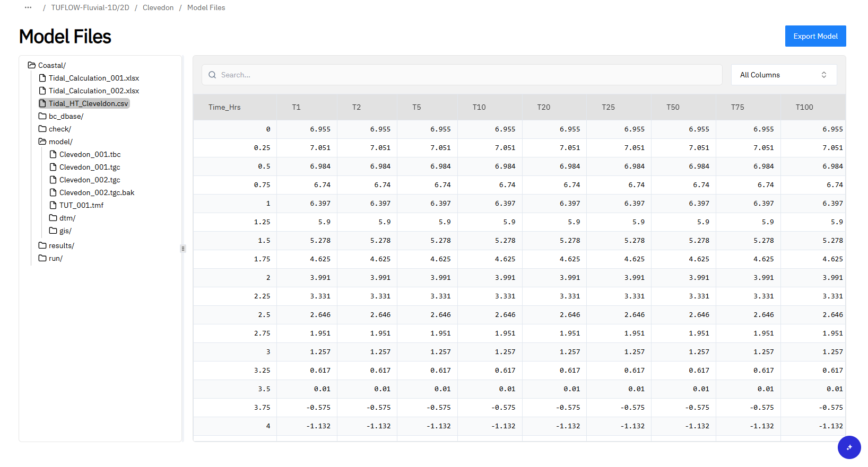Image resolution: width=868 pixels, height=467 pixels.
Task: Collapse the Coastal/ folder
Action: coord(47,65)
